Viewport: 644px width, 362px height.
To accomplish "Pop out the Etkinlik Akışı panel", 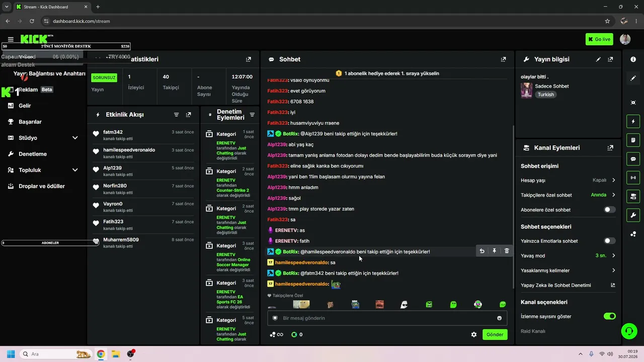I will [x=188, y=115].
